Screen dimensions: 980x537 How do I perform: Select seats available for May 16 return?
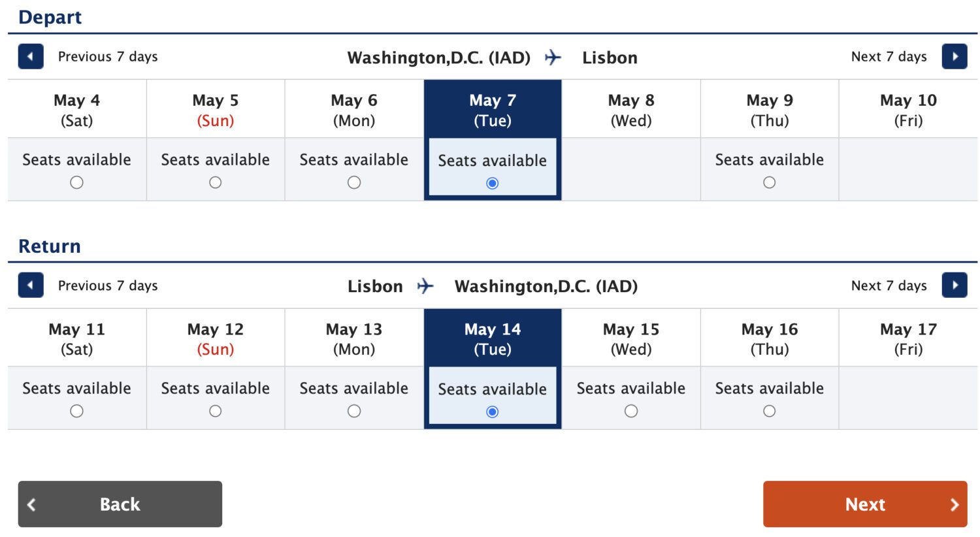coord(770,412)
